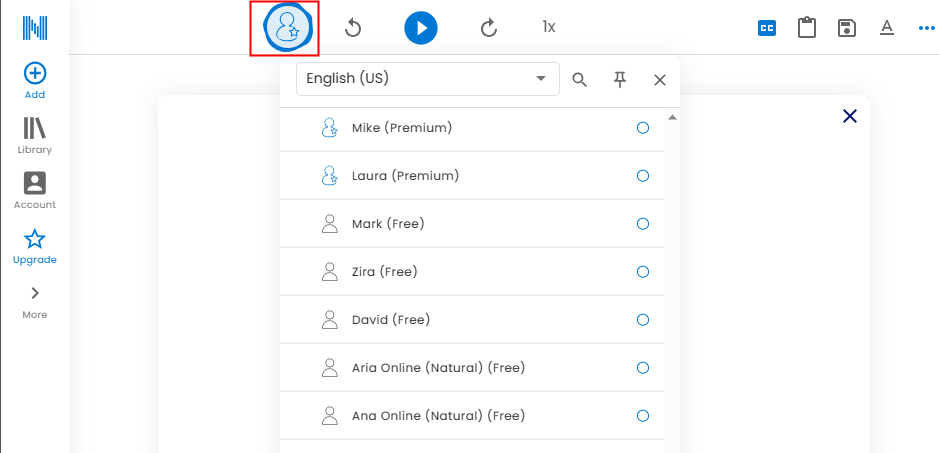Select Aria Online (Natural) radio button
This screenshot has height=453, width=939.
(643, 368)
